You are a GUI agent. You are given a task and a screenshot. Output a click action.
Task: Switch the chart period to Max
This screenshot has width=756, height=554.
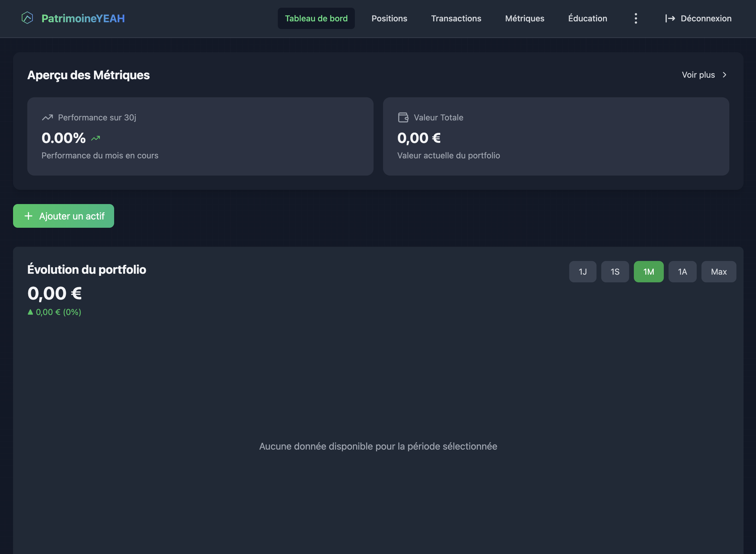click(718, 272)
